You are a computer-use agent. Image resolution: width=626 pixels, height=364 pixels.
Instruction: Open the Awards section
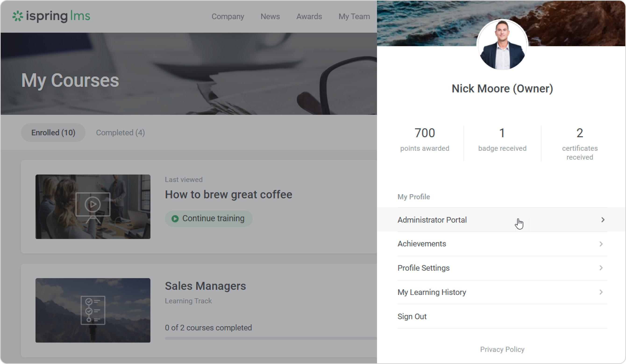[x=309, y=16]
